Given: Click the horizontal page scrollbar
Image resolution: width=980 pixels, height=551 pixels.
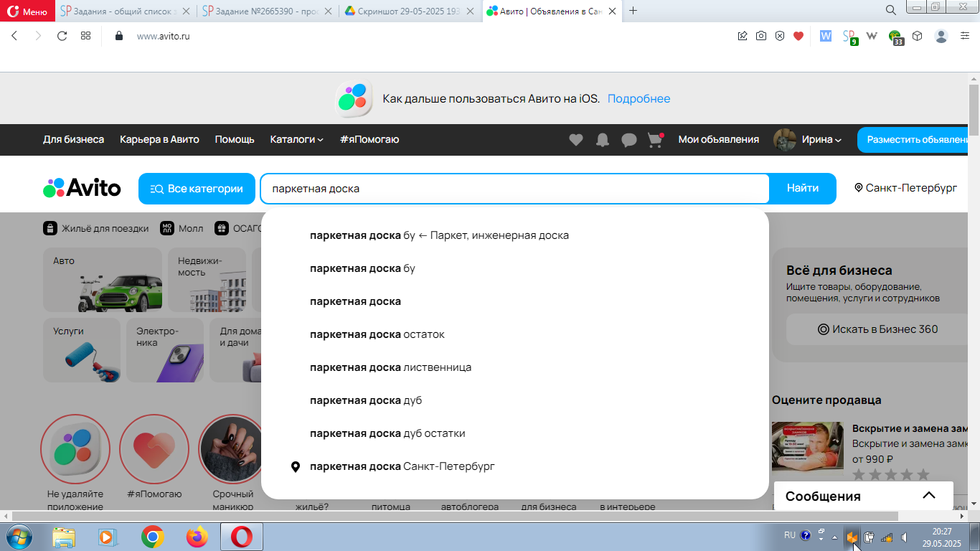Looking at the screenshot, I should pos(454,516).
